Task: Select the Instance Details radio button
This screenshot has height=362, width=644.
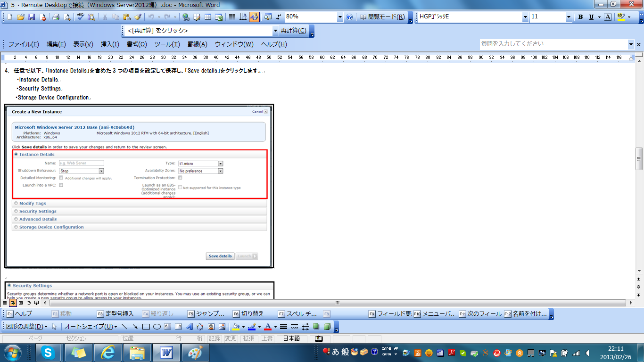Action: point(16,154)
